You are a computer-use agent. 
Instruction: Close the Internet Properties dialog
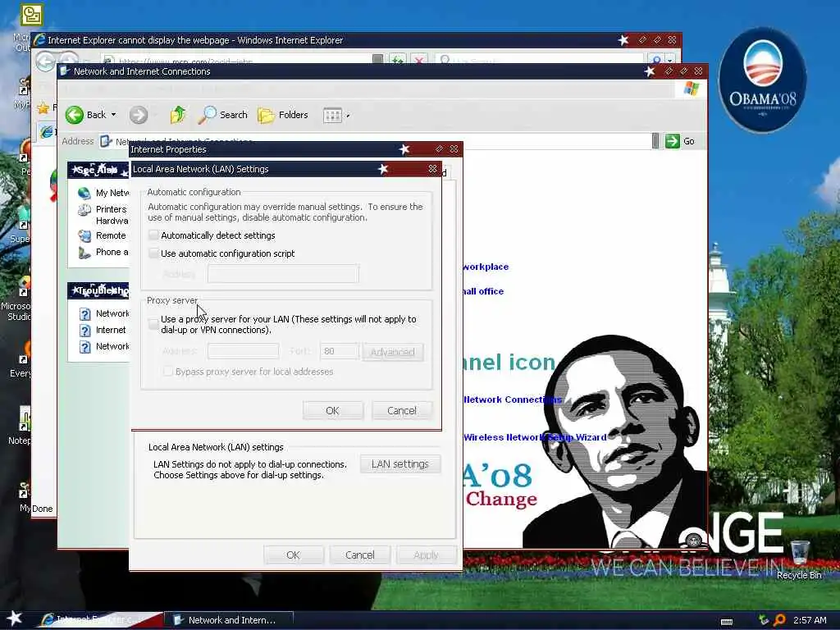click(x=454, y=149)
